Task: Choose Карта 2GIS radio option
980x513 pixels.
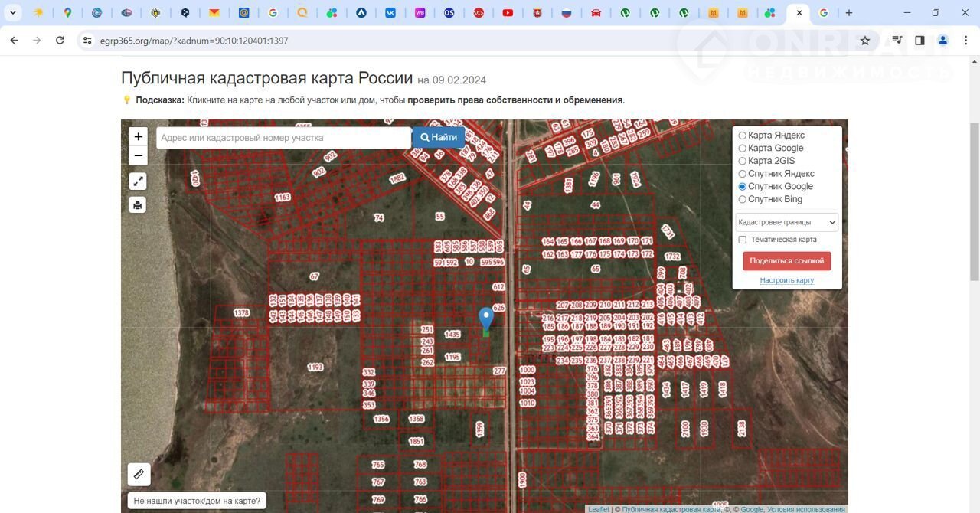Action: [x=742, y=162]
